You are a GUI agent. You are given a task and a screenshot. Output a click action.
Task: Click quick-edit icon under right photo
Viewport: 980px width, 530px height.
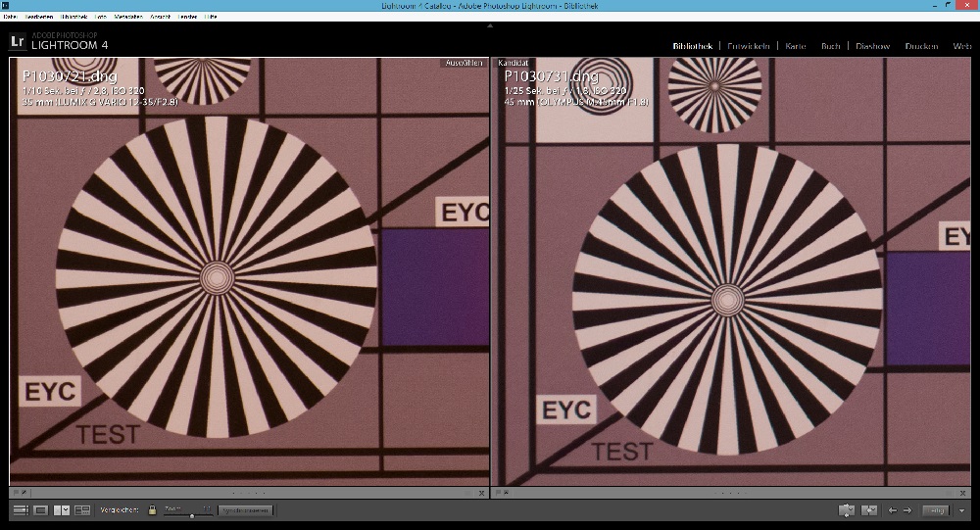click(507, 493)
